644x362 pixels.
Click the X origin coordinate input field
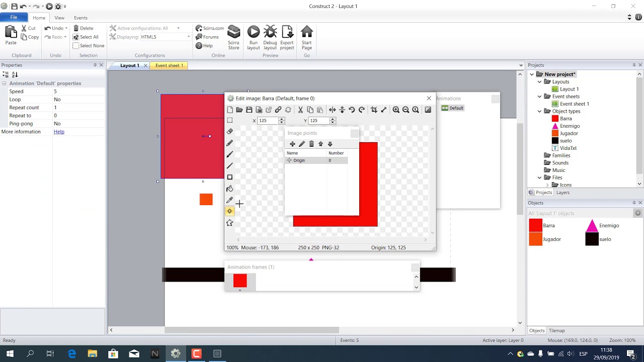click(268, 121)
